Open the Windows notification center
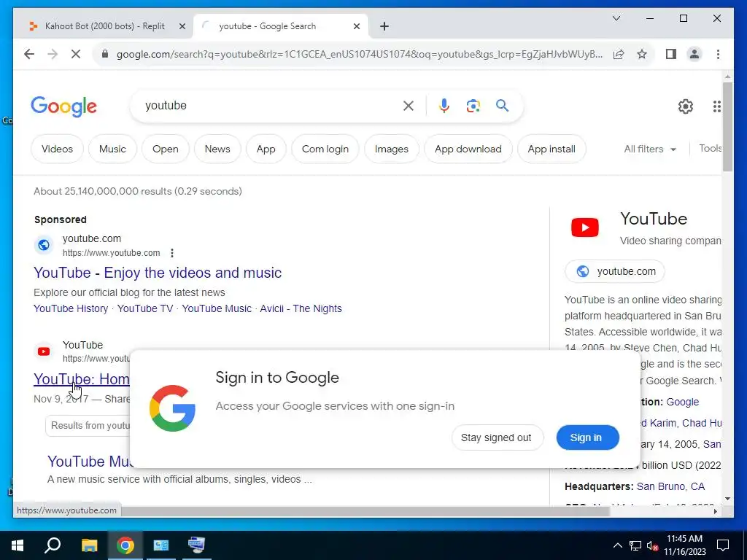The height and width of the screenshot is (560, 747). (723, 545)
